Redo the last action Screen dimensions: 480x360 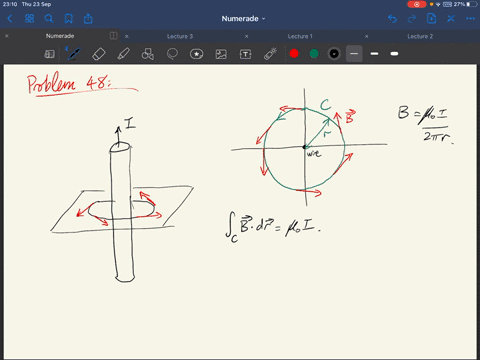click(x=412, y=19)
